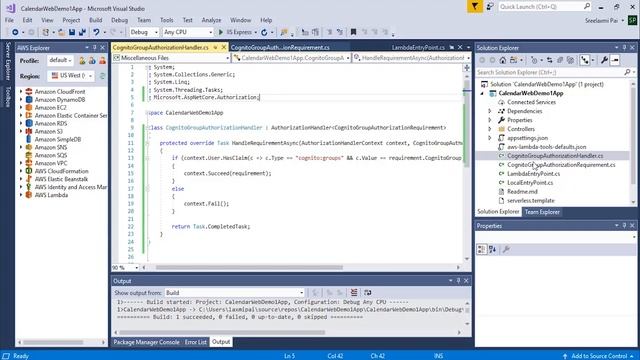Viewport: 640px width, 360px height.
Task: Open the Toolbox side tab
Action: [x=7, y=97]
